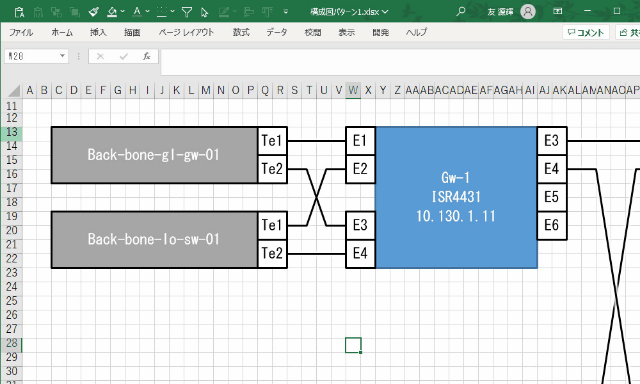640x384 pixels.
Task: Expand the fill color dropdown arrow
Action: 123,11
